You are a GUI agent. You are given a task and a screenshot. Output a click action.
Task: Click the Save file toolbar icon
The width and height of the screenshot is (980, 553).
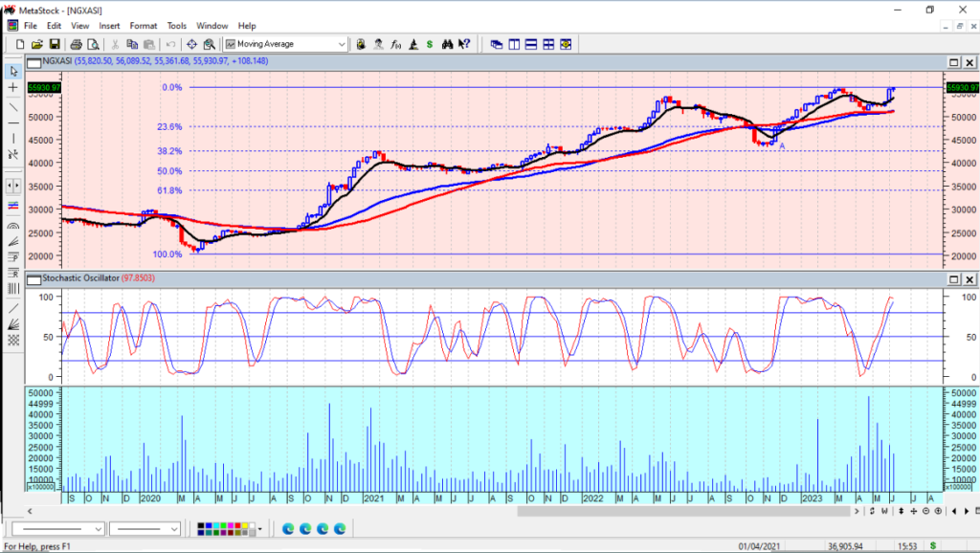tap(55, 44)
